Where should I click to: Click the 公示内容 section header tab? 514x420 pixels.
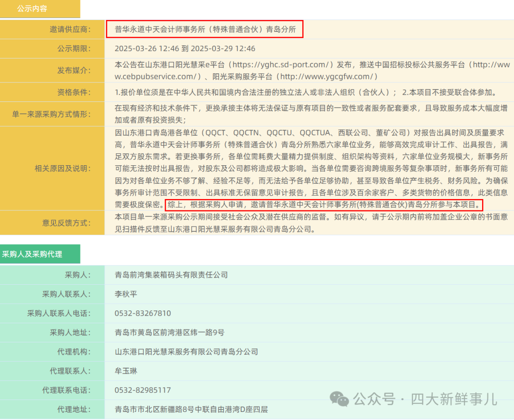click(x=40, y=9)
